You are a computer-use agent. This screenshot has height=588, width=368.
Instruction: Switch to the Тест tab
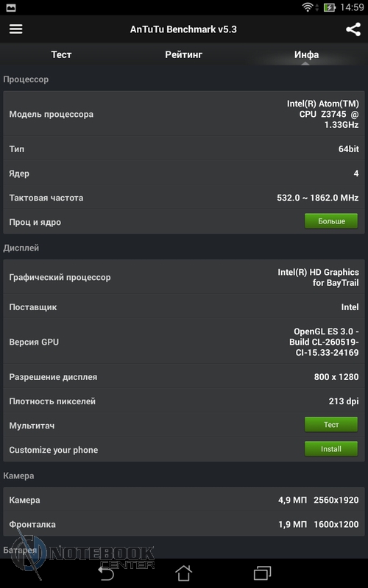pos(61,54)
